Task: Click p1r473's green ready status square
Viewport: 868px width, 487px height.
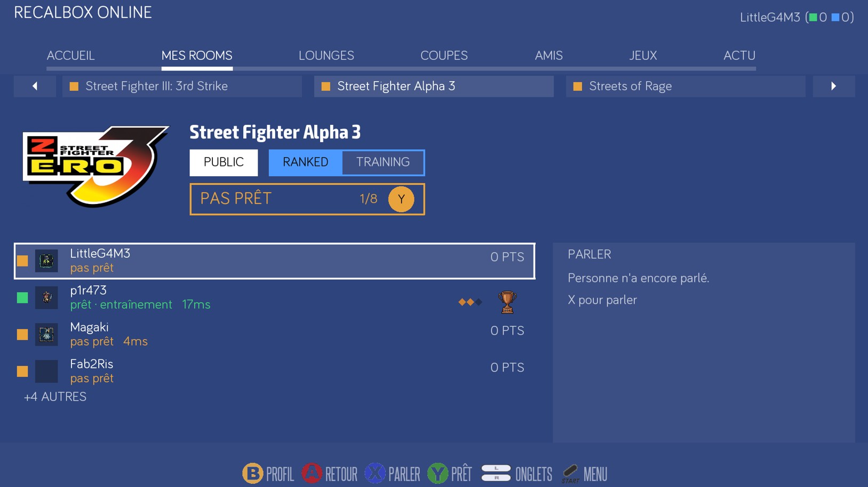Action: pyautogui.click(x=22, y=297)
